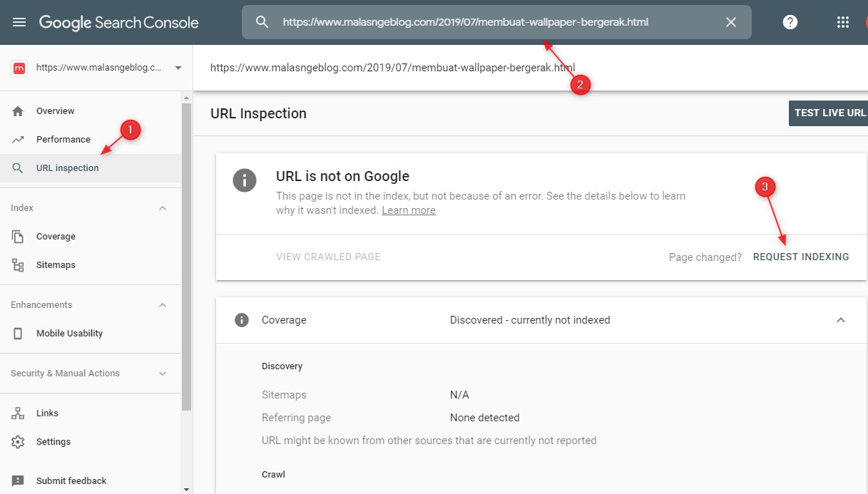Click the Settings gear icon
This screenshot has height=494, width=868.
point(18,442)
